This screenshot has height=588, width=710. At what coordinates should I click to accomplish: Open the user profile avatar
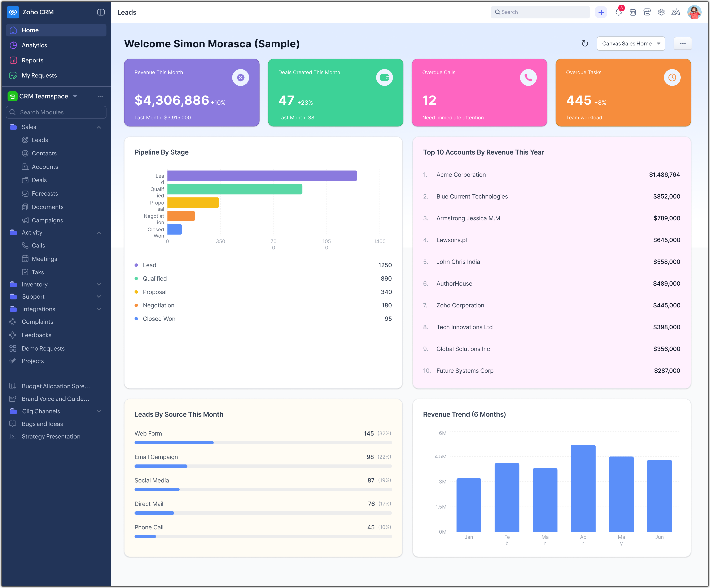point(694,12)
